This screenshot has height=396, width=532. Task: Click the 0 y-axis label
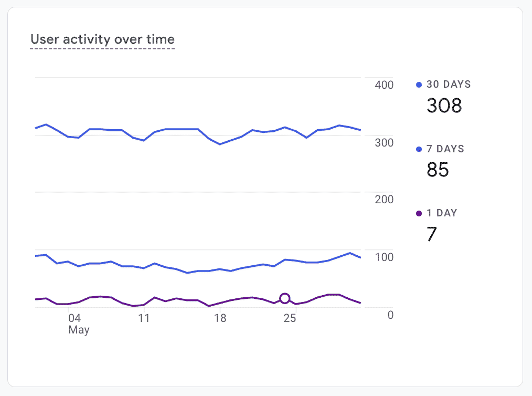390,315
